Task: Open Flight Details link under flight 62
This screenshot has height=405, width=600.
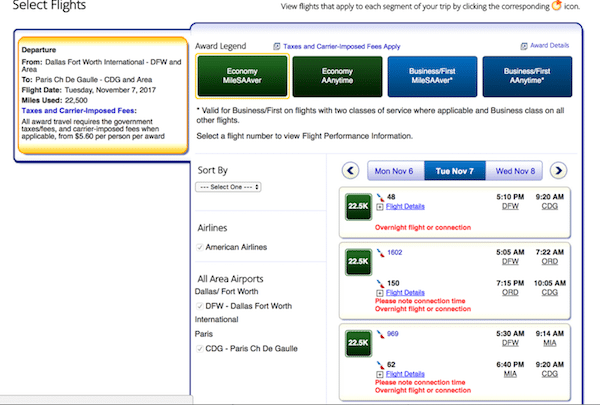Action: pyautogui.click(x=405, y=374)
